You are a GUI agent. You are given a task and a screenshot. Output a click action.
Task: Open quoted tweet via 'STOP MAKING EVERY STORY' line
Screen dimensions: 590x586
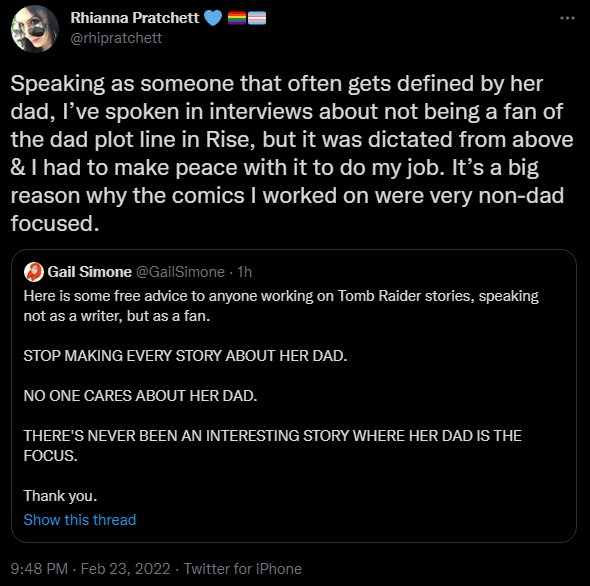(185, 356)
